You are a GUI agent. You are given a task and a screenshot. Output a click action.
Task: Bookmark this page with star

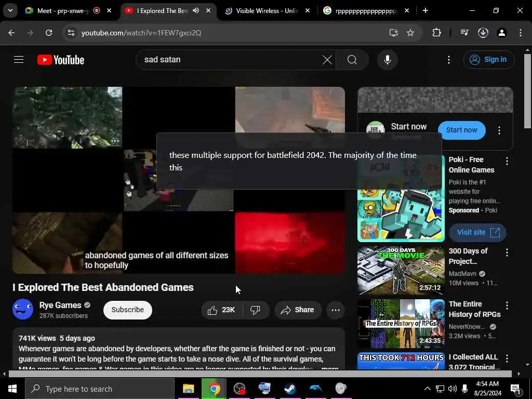pyautogui.click(x=410, y=33)
